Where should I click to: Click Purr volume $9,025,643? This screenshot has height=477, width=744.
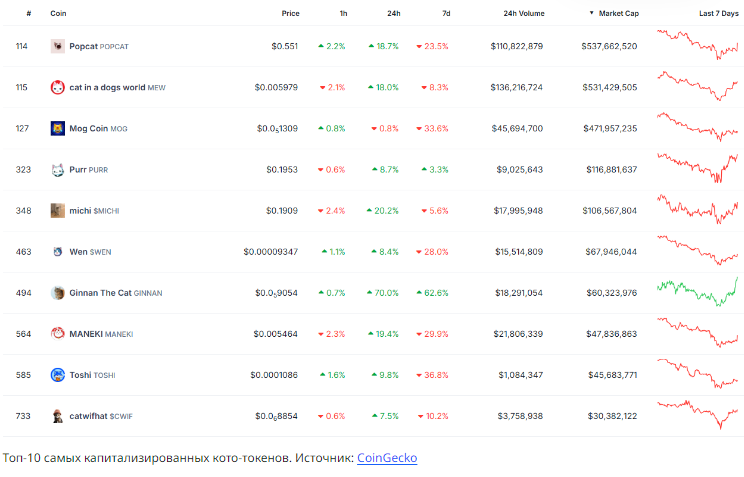[x=520, y=169]
